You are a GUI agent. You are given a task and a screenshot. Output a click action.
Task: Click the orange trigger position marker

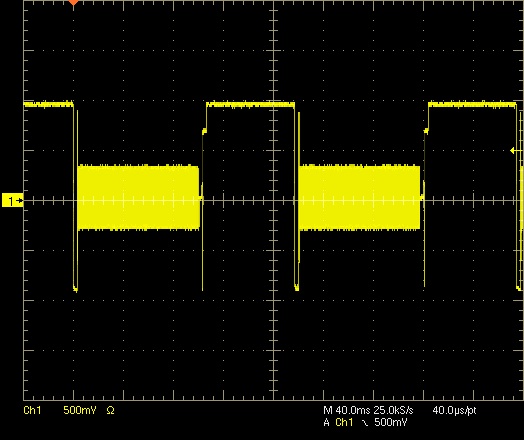[x=74, y=2]
